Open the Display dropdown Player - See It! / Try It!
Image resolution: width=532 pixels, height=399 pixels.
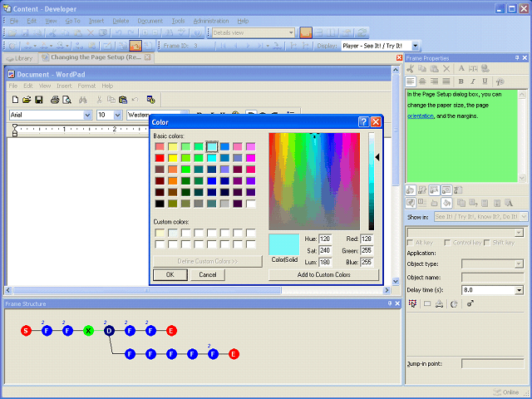tap(416, 46)
